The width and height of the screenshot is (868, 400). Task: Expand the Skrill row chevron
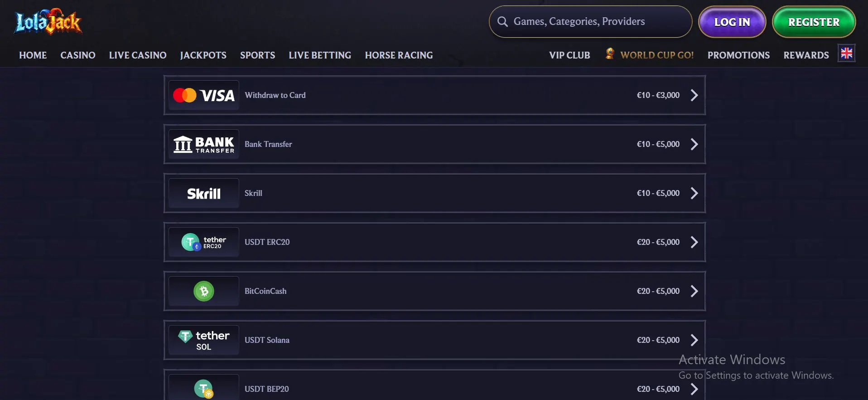pyautogui.click(x=694, y=193)
